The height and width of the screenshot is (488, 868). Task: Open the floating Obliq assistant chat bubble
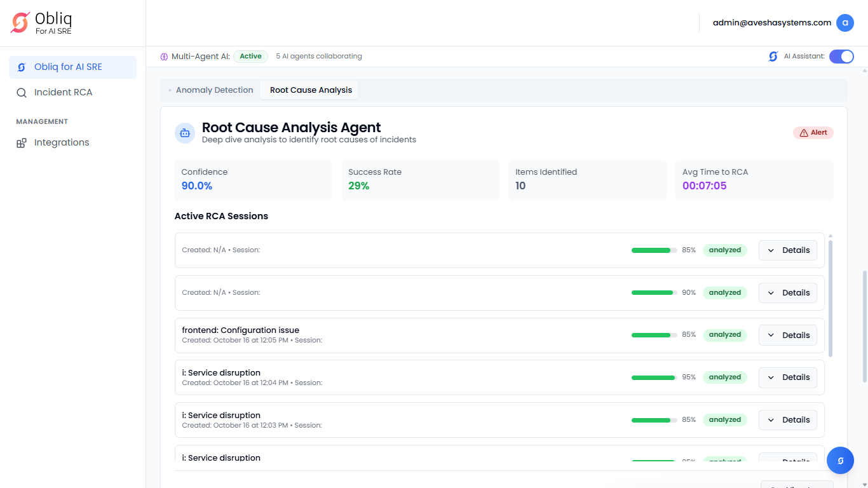[840, 460]
